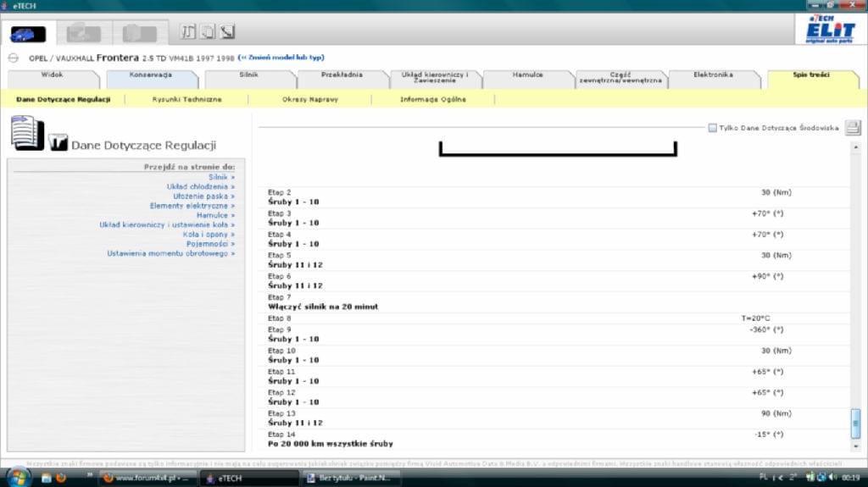Click the scrollbar down arrow
The image size is (868, 487).
856,445
